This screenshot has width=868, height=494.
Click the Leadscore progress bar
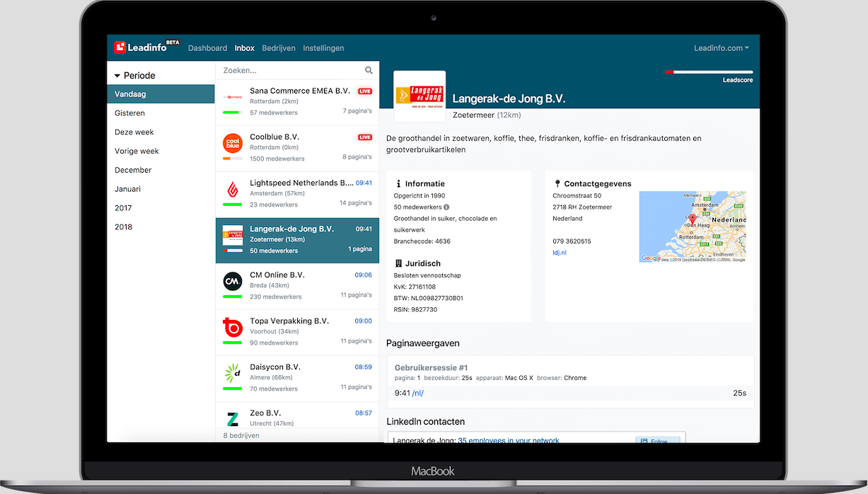coord(709,72)
